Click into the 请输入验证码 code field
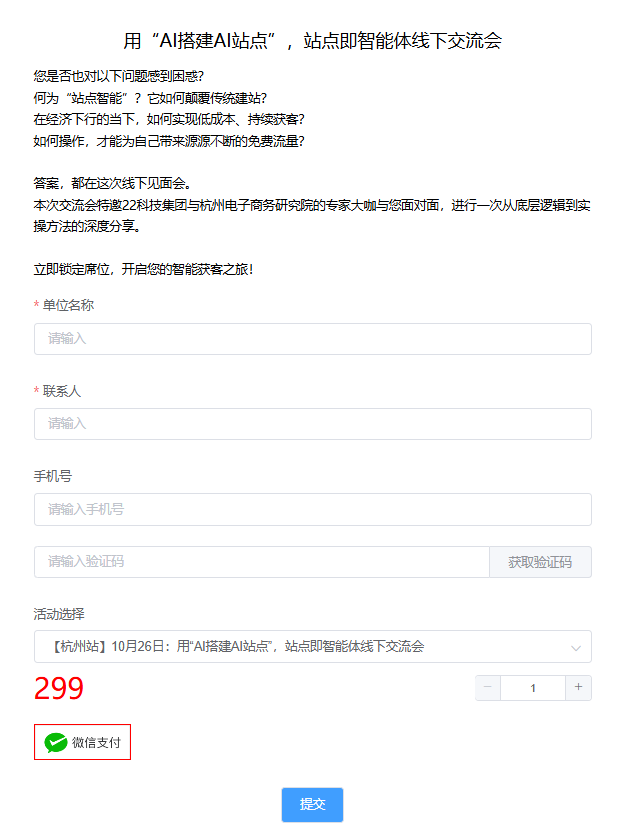Image resolution: width=620 pixels, height=838 pixels. [262, 562]
